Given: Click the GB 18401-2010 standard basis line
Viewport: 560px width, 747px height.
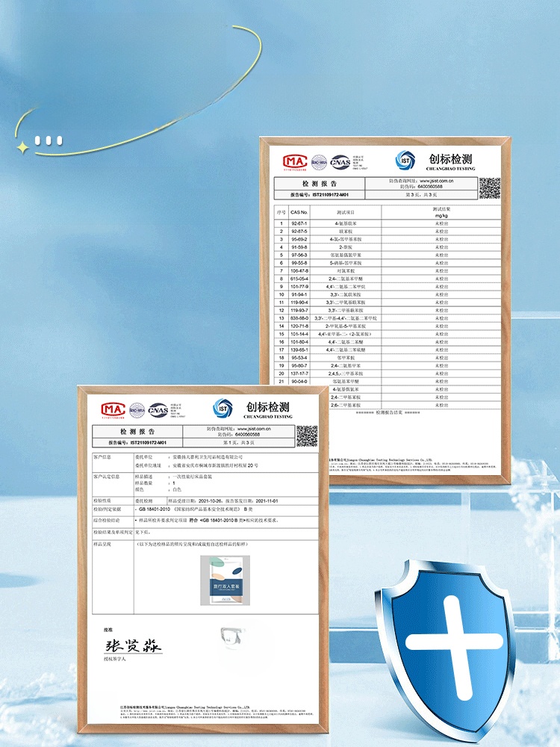Looking at the screenshot, I should pyautogui.click(x=196, y=509).
